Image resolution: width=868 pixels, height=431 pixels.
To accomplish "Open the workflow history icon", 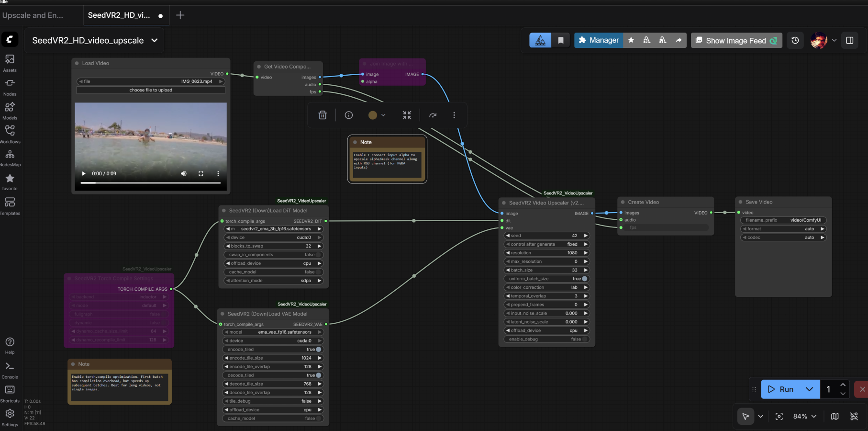I will click(x=795, y=40).
